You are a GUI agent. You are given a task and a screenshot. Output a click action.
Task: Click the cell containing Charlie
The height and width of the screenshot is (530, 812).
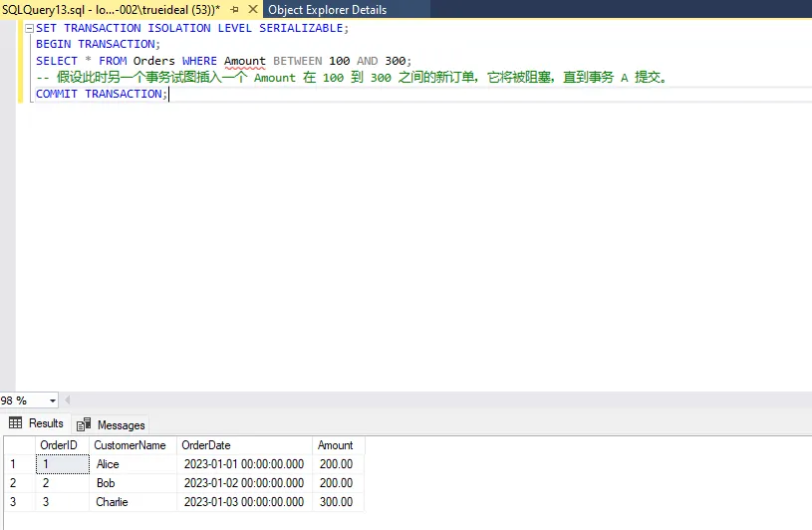(112, 502)
